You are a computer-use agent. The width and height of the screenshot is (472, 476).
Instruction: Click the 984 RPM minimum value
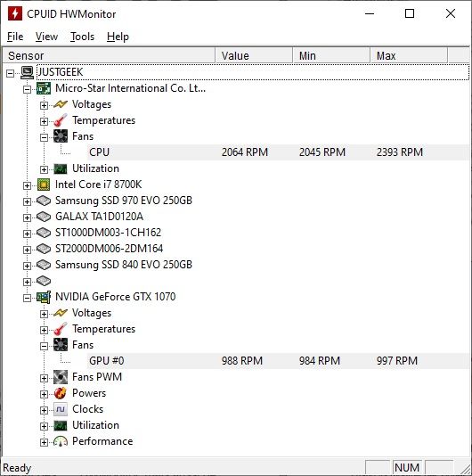pyautogui.click(x=320, y=361)
